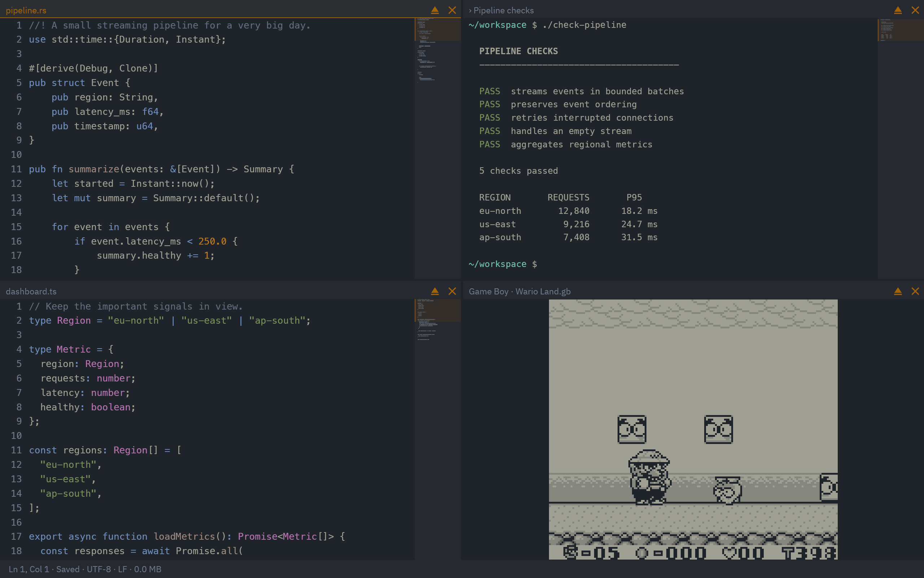Select the dashboard.ts pane title

pyautogui.click(x=31, y=291)
